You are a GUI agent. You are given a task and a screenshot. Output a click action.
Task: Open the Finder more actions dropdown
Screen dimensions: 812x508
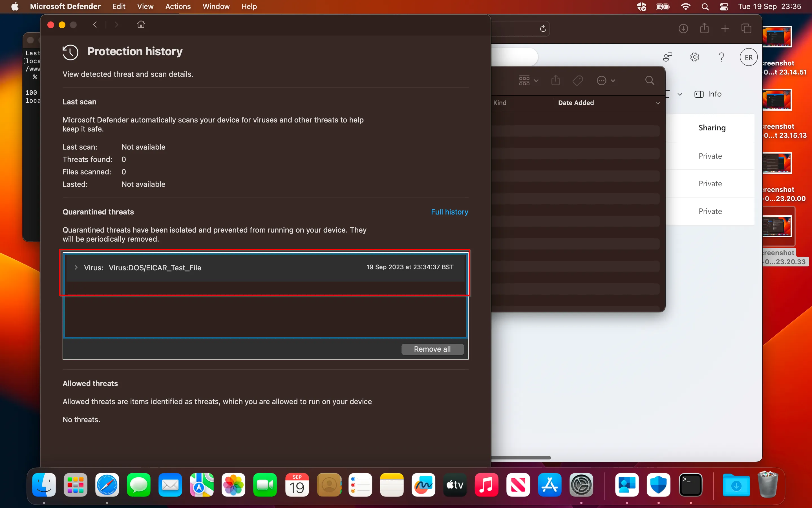coord(606,81)
